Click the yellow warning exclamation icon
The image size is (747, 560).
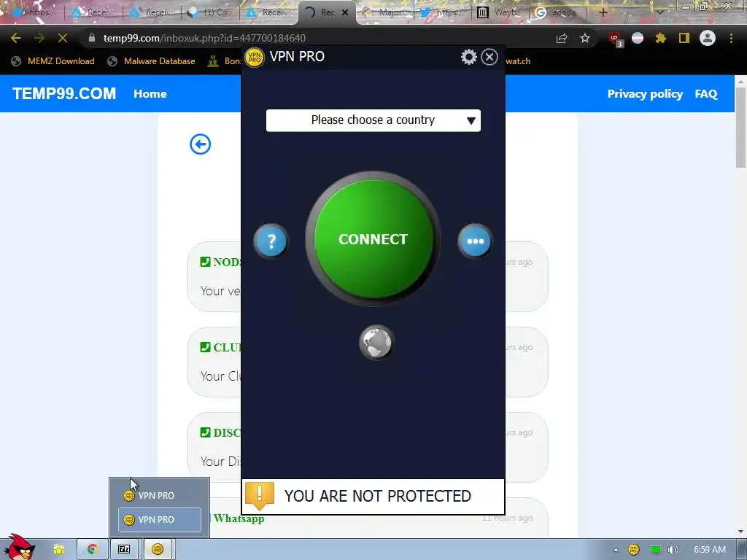[260, 495]
